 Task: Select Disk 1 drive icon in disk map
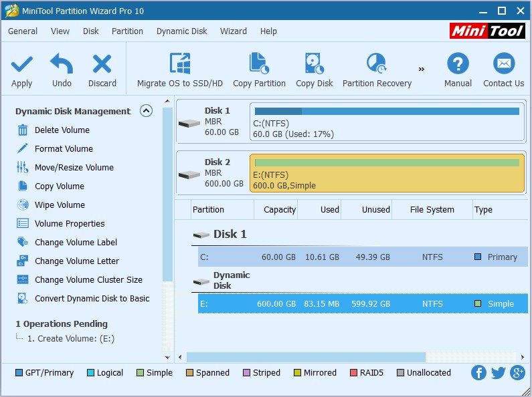click(x=189, y=123)
